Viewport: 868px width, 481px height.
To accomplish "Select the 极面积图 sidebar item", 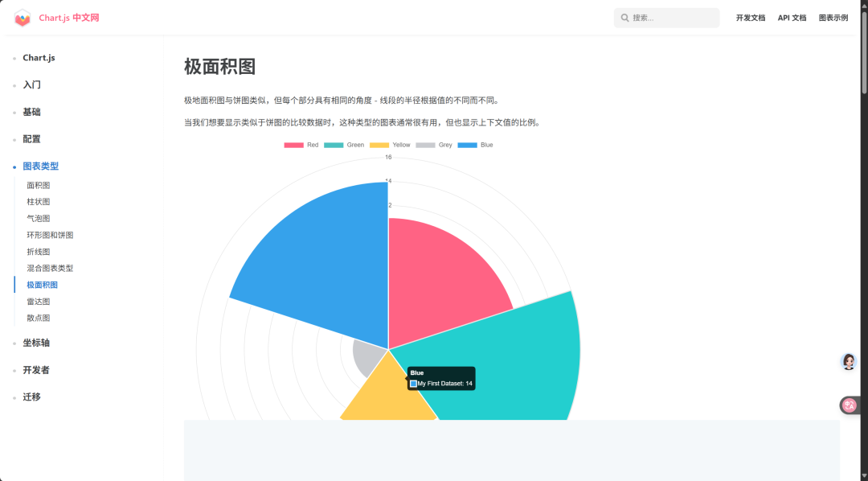I will [x=42, y=285].
